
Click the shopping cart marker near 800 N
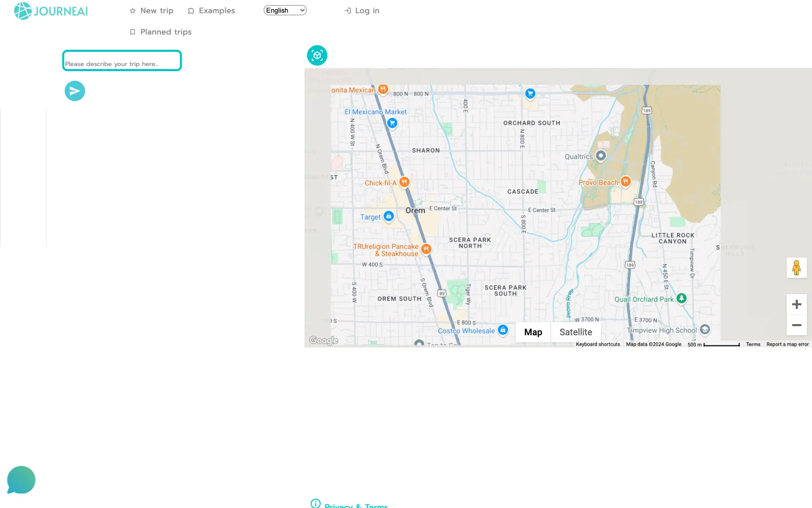pos(530,93)
